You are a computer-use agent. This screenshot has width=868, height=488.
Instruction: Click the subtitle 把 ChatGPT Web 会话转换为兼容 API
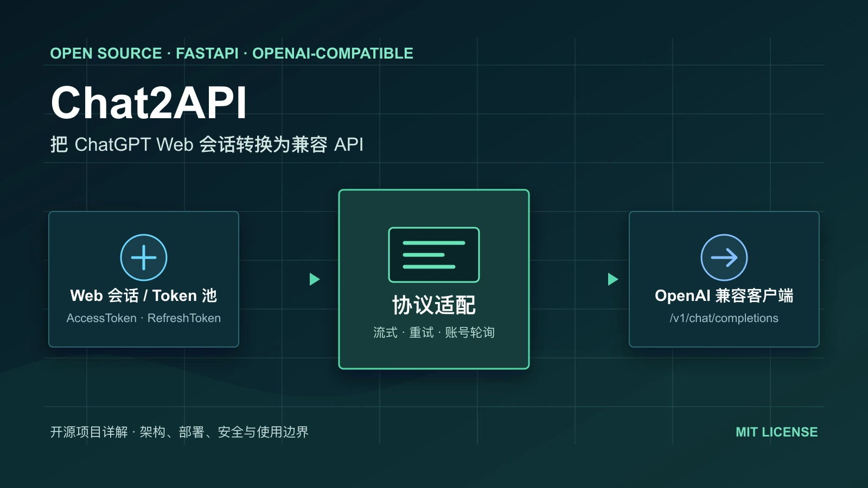coord(207,145)
